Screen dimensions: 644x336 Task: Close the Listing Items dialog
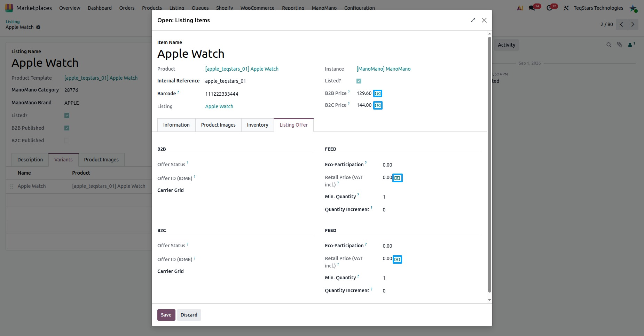coord(484,20)
